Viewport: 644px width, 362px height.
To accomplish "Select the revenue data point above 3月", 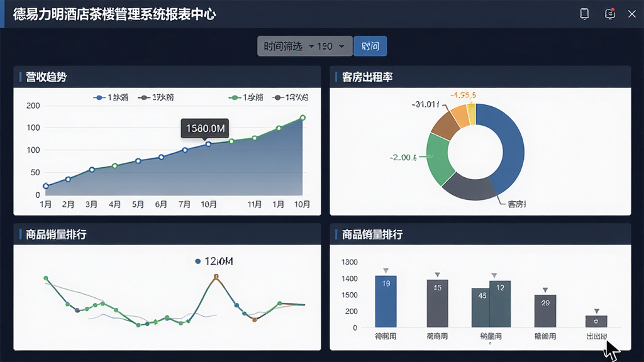I will point(92,170).
